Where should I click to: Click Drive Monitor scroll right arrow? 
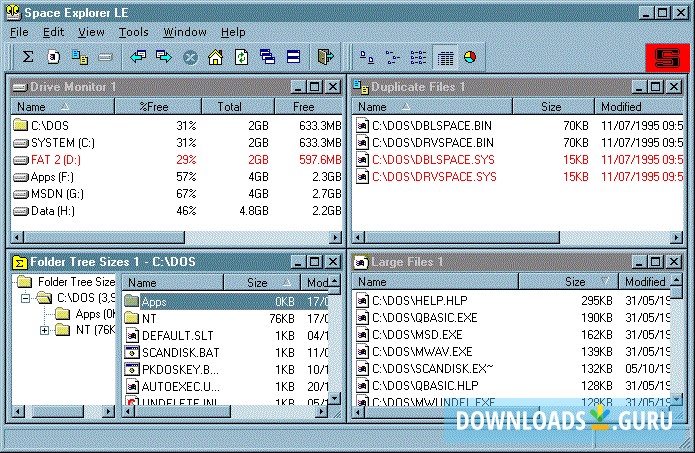[336, 238]
